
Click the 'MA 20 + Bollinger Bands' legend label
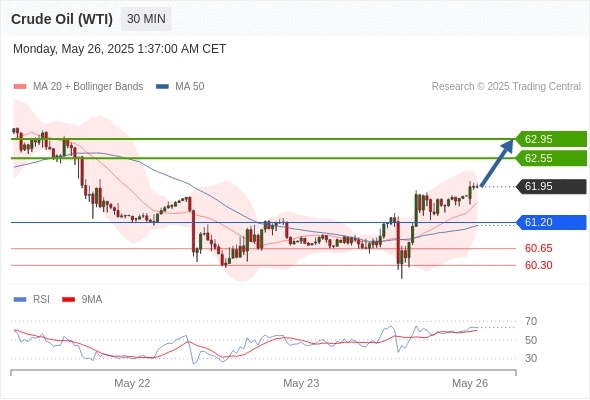88,87
